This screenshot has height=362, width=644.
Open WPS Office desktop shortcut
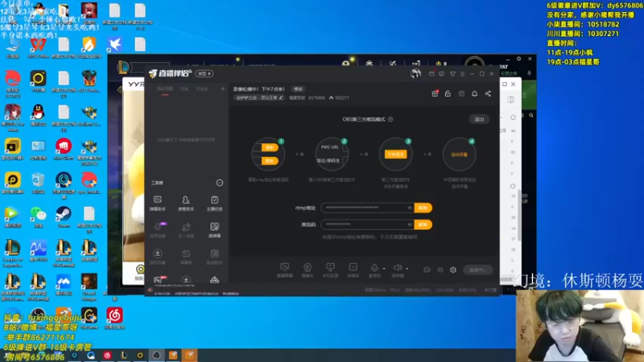38,47
